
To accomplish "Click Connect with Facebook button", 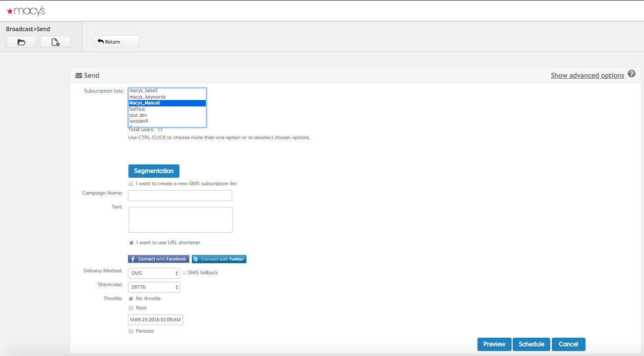I will pos(159,259).
